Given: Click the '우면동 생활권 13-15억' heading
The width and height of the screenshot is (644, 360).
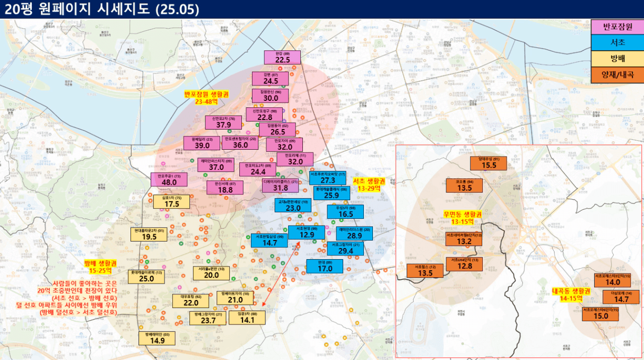Looking at the screenshot, I should coord(462,217).
